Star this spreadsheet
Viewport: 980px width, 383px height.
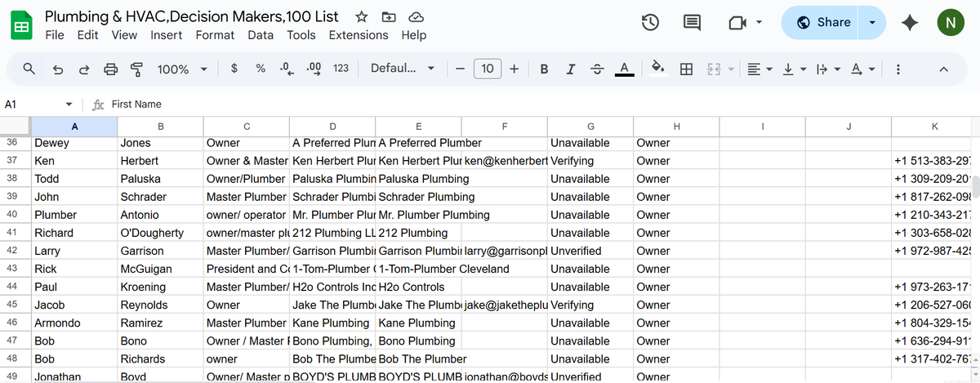pos(362,16)
